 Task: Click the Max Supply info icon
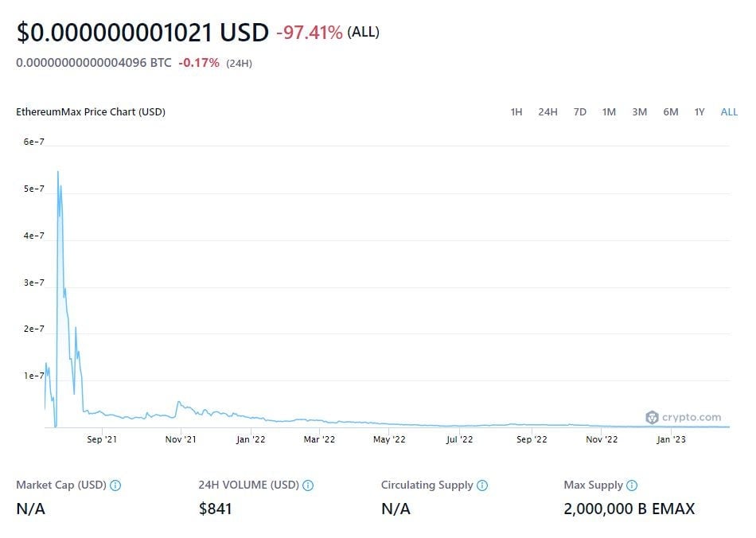(x=631, y=485)
